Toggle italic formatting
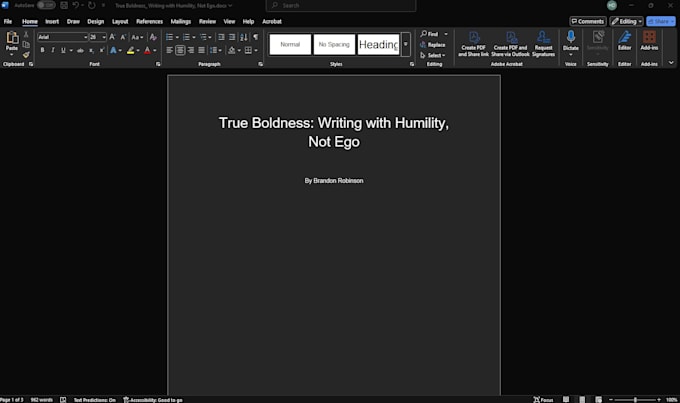Image resolution: width=680 pixels, height=403 pixels. tap(52, 50)
